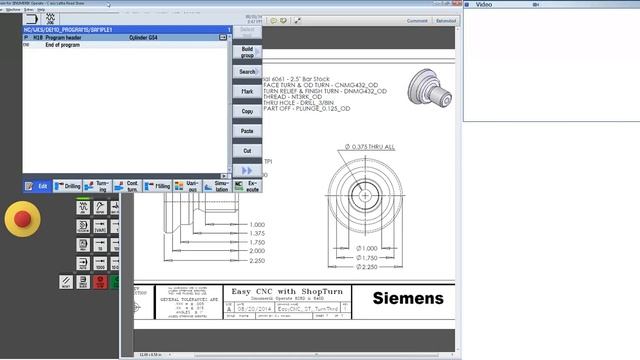This screenshot has height=360, width=640.
Task: Click the Video panel title
Action: pyautogui.click(x=484, y=4)
